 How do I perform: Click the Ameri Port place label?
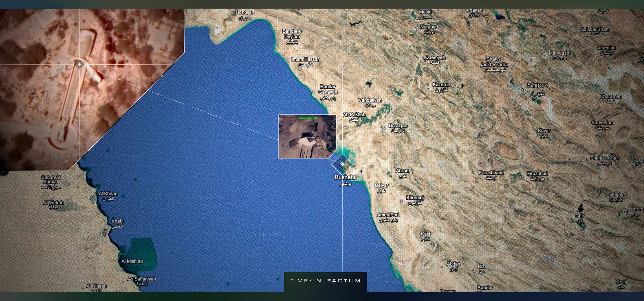388,215
